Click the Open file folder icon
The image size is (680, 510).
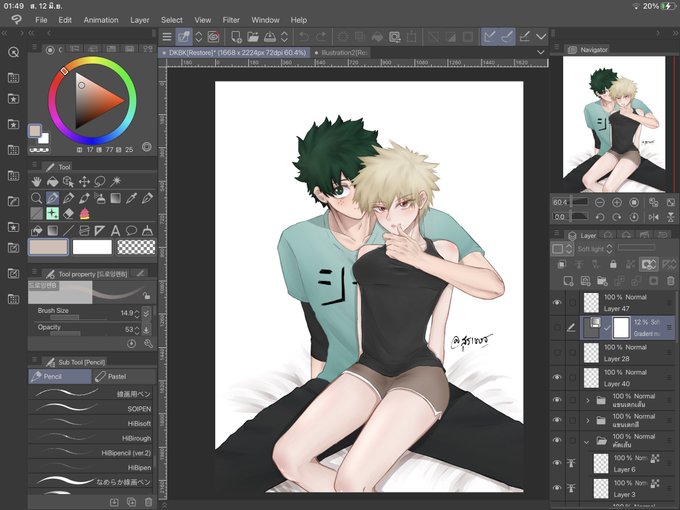coord(253,37)
